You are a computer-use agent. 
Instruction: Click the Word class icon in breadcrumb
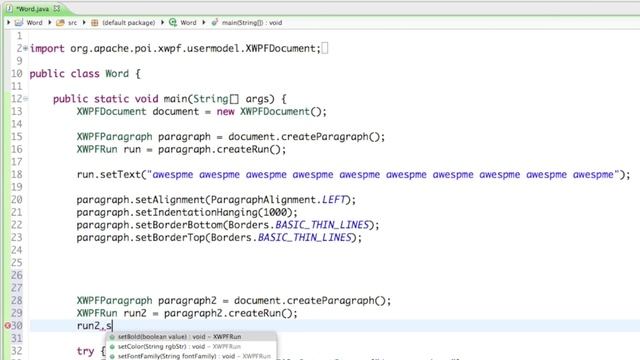click(173, 23)
